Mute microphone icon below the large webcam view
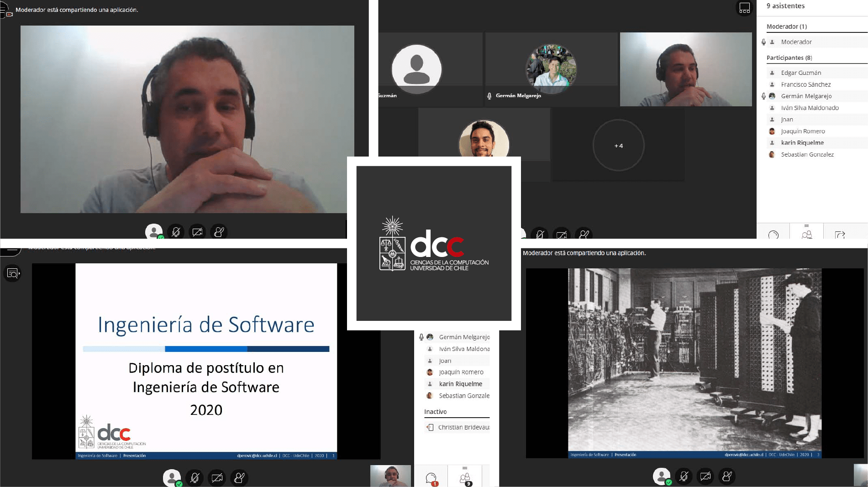 tap(176, 232)
